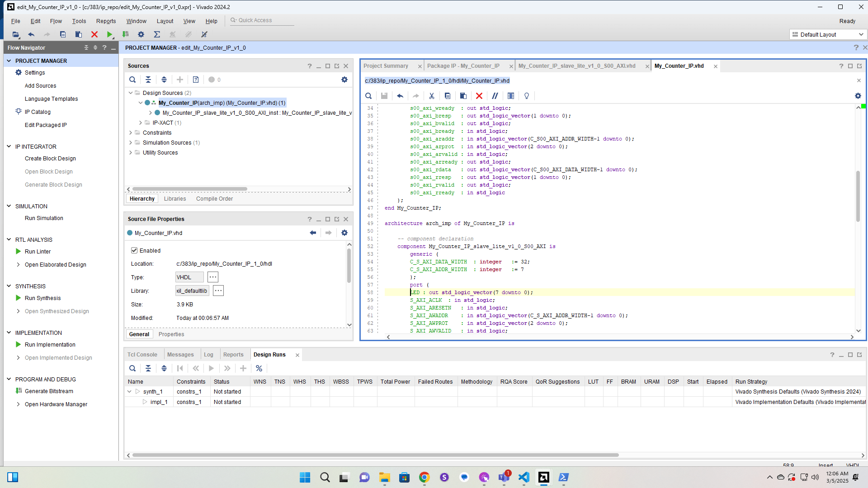Click the editor search magnifier icon
868x488 pixels.
click(368, 96)
